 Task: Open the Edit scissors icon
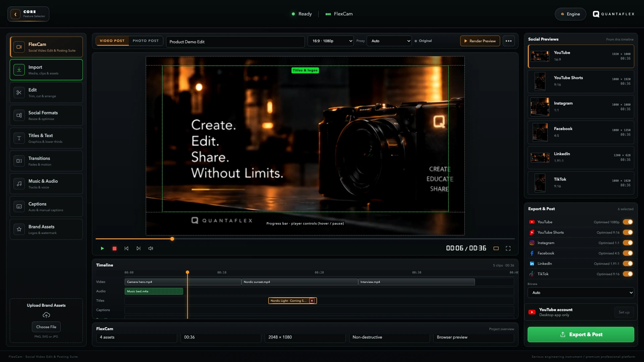point(19,93)
